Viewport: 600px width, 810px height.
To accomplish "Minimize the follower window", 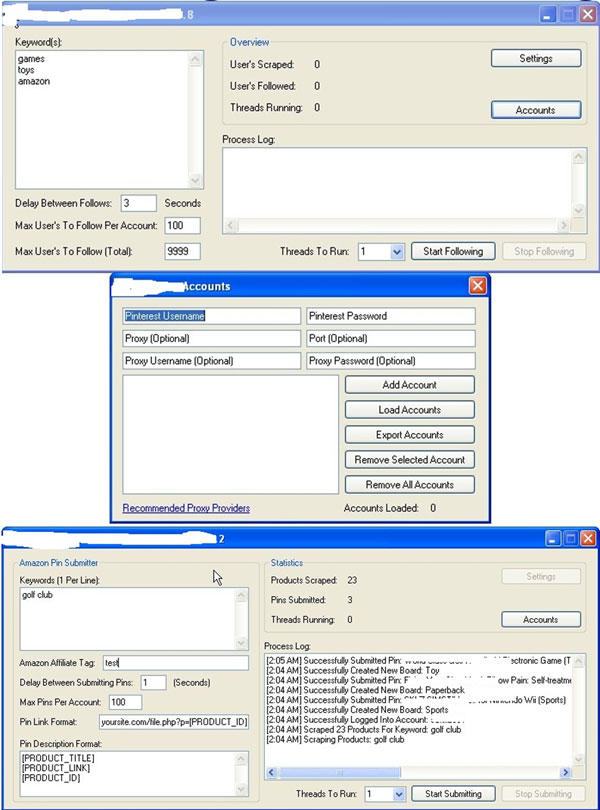I will [548, 14].
